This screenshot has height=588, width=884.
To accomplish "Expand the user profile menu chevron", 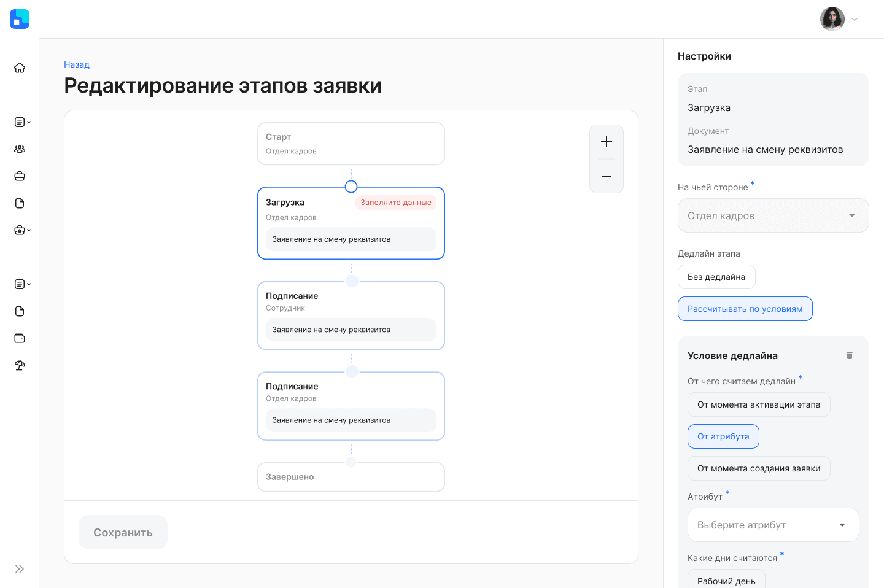I will pyautogui.click(x=855, y=19).
